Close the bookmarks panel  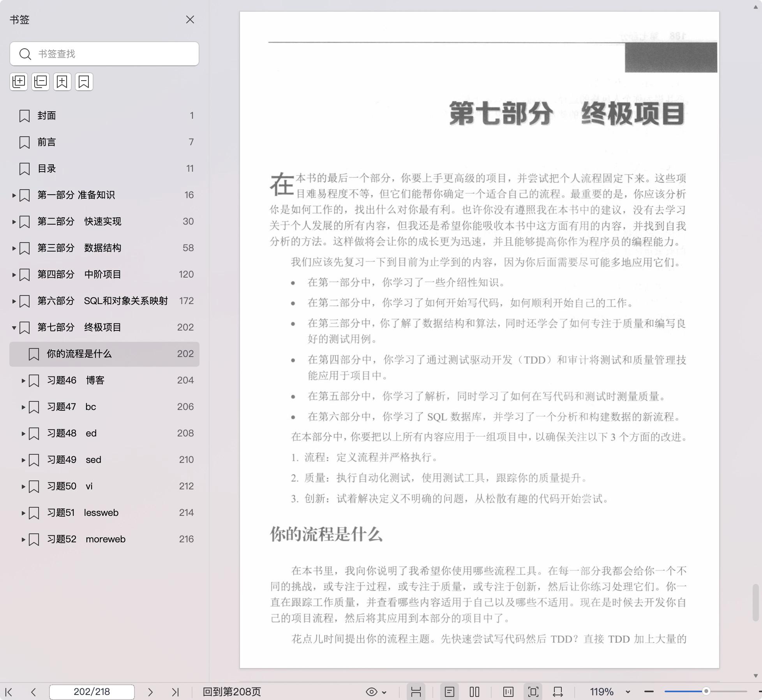[x=190, y=19]
